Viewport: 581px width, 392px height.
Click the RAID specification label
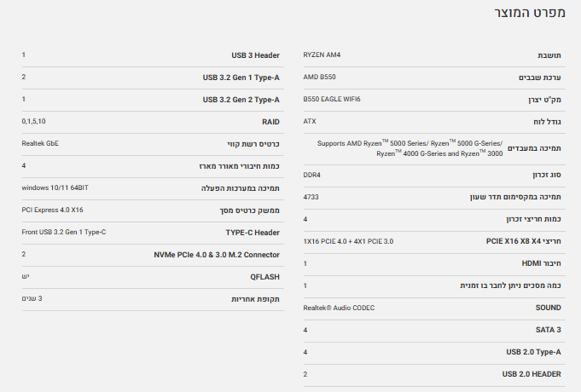point(270,122)
